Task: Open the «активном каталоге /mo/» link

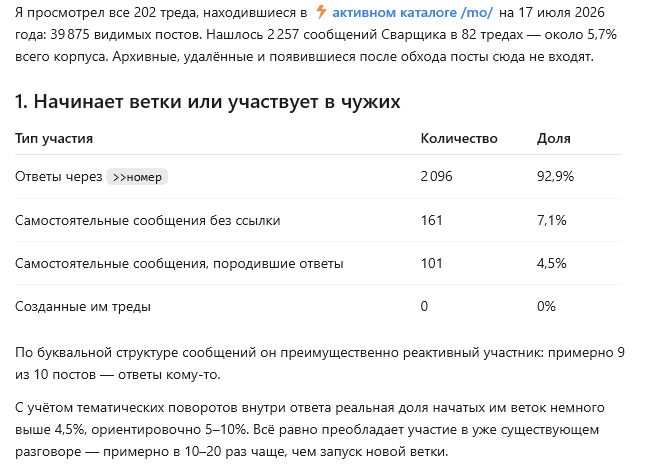Action: click(x=413, y=13)
